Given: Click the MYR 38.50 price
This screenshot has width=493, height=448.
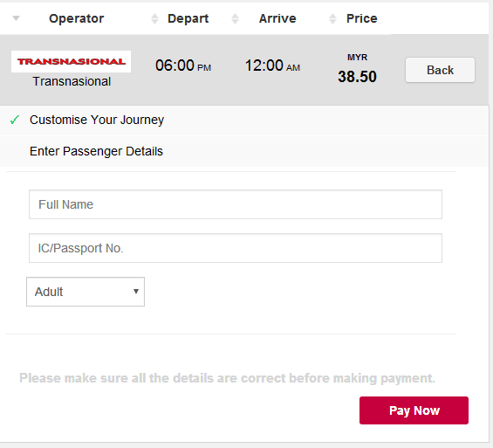Looking at the screenshot, I should click(357, 69).
